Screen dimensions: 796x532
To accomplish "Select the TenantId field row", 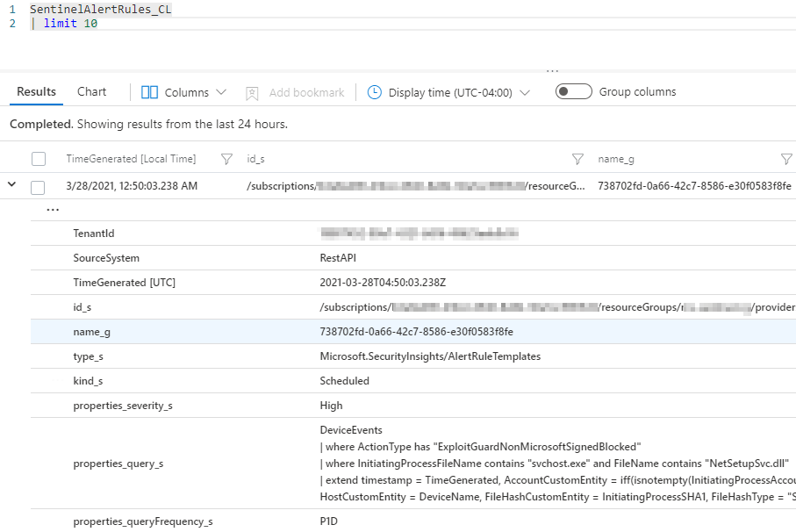I will [413, 234].
